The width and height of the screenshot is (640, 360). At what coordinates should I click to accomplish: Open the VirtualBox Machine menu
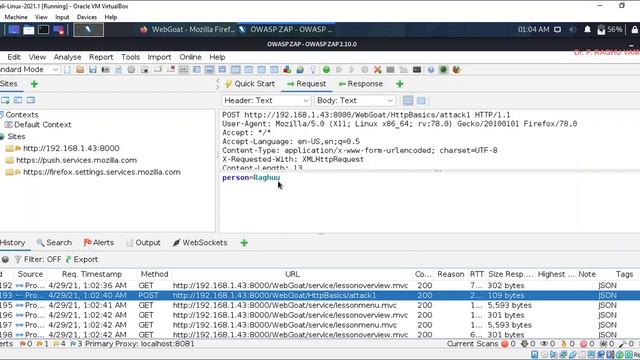click(x=16, y=17)
